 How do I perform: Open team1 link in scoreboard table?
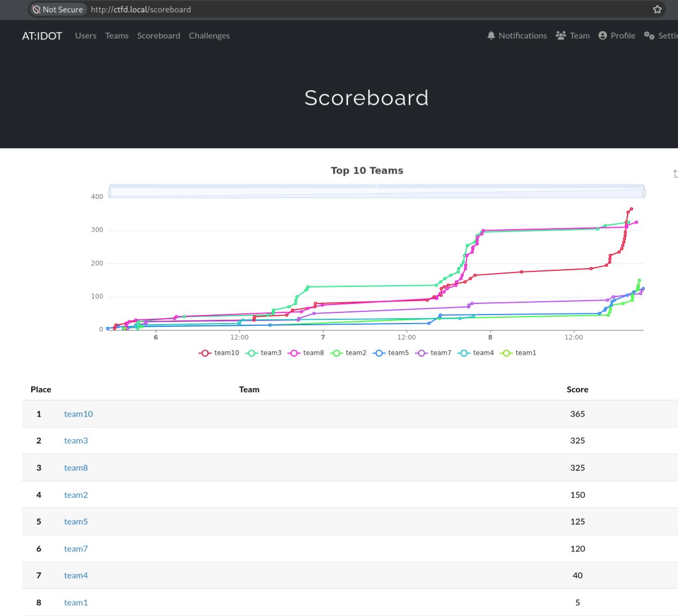[76, 603]
